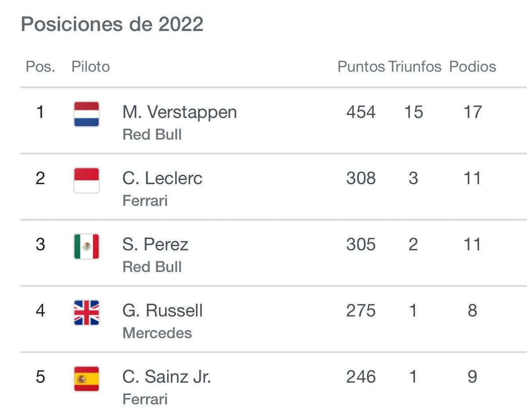Select S. Perez driver name
The image size is (527, 420).
coord(155,245)
